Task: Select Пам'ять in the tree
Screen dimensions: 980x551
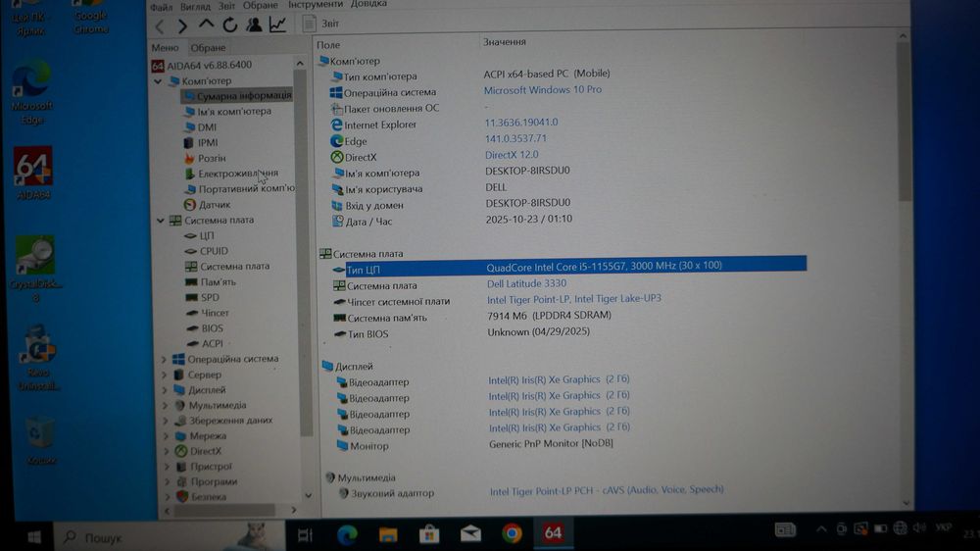Action: click(212, 282)
